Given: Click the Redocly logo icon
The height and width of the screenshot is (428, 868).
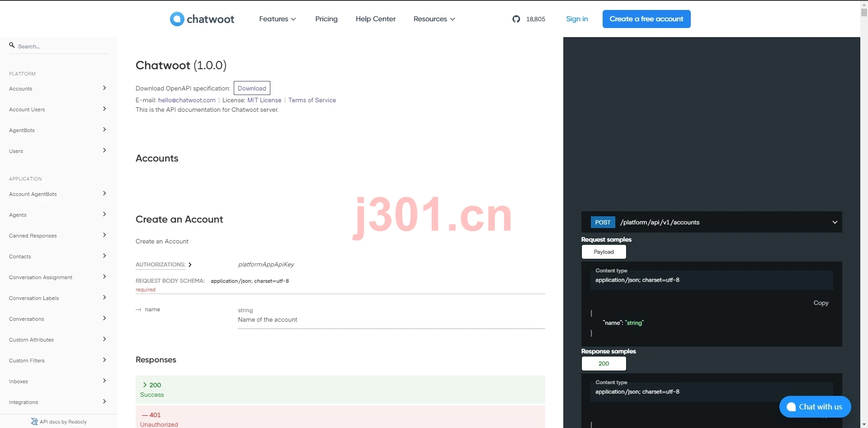Looking at the screenshot, I should pyautogui.click(x=34, y=422).
